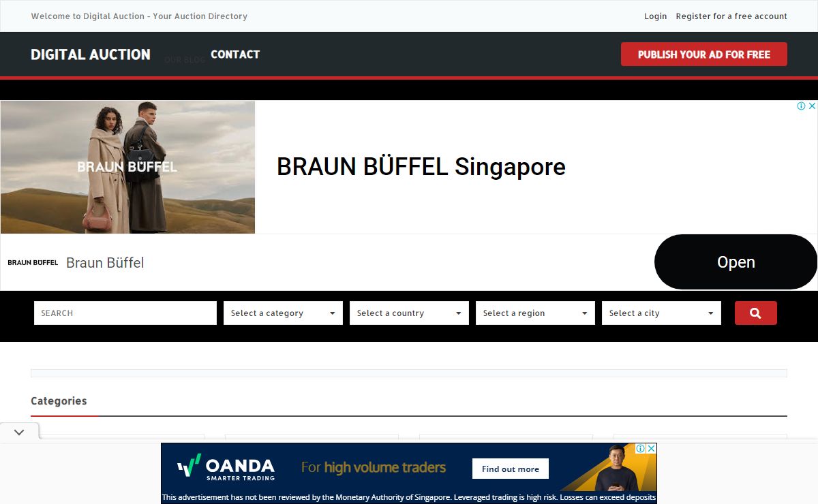Click the Digital Auction site logo
The image size is (818, 504).
point(91,54)
